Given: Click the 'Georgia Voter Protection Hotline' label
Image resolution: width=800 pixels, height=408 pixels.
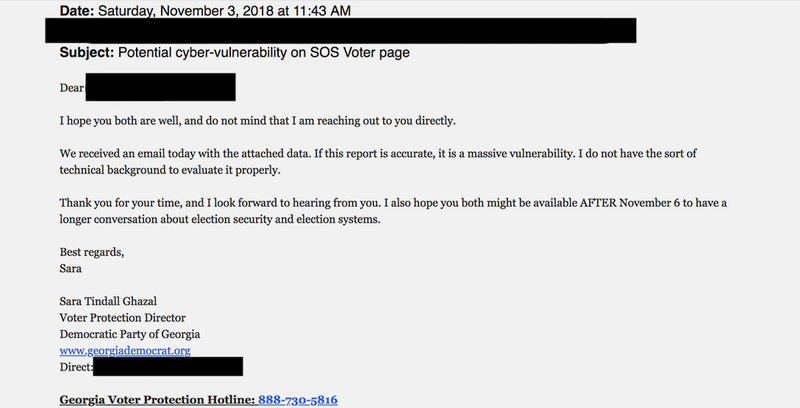Looking at the screenshot, I should (157, 400).
